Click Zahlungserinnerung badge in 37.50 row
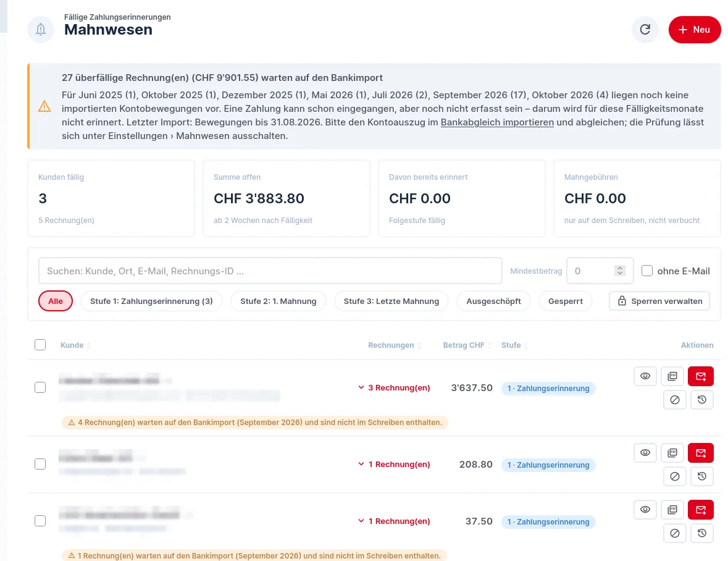This screenshot has height=561, width=728. click(x=548, y=521)
